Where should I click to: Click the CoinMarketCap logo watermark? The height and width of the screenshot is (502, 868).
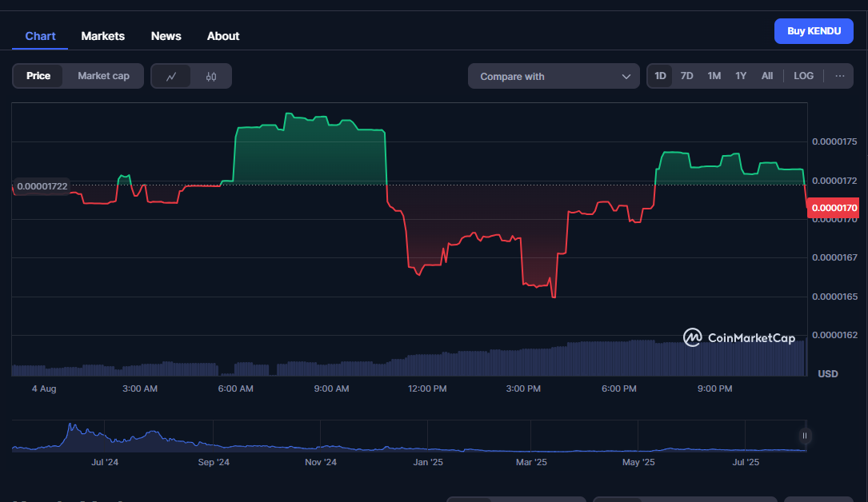coord(738,338)
